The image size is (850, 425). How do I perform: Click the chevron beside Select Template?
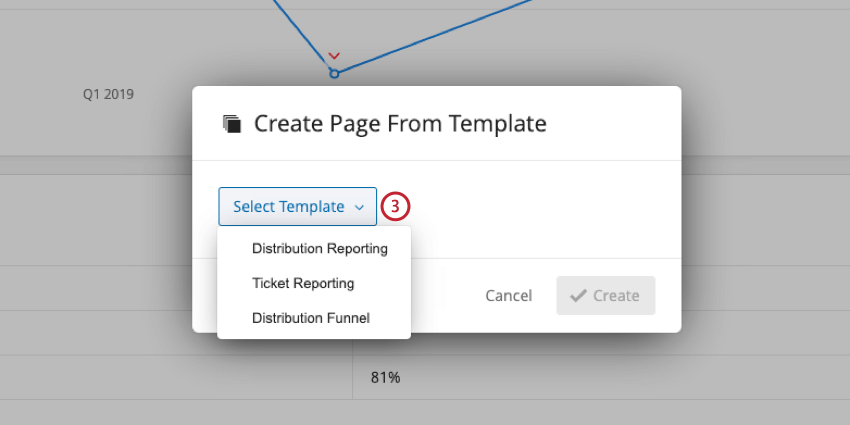359,208
